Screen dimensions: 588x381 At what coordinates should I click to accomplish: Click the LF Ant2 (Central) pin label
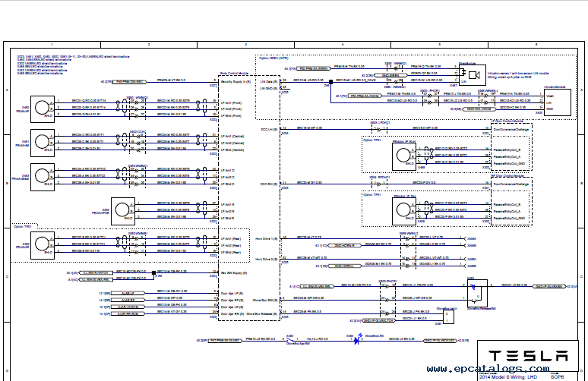[x=232, y=143]
